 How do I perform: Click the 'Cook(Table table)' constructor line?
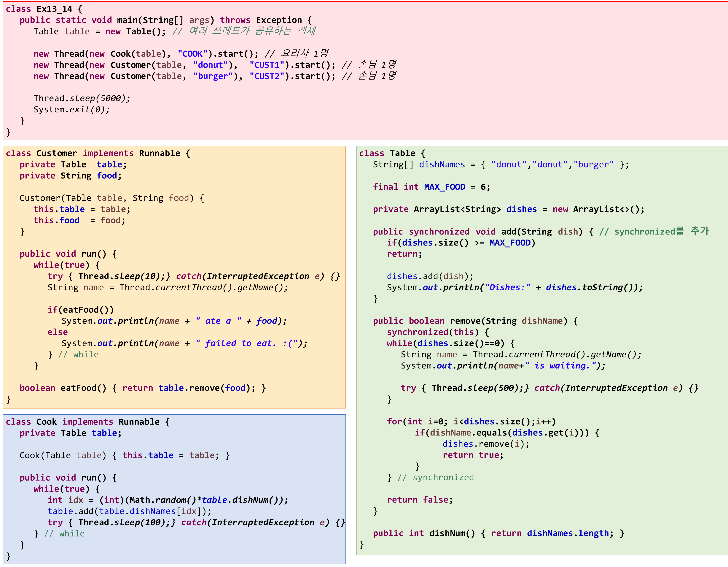(125, 456)
